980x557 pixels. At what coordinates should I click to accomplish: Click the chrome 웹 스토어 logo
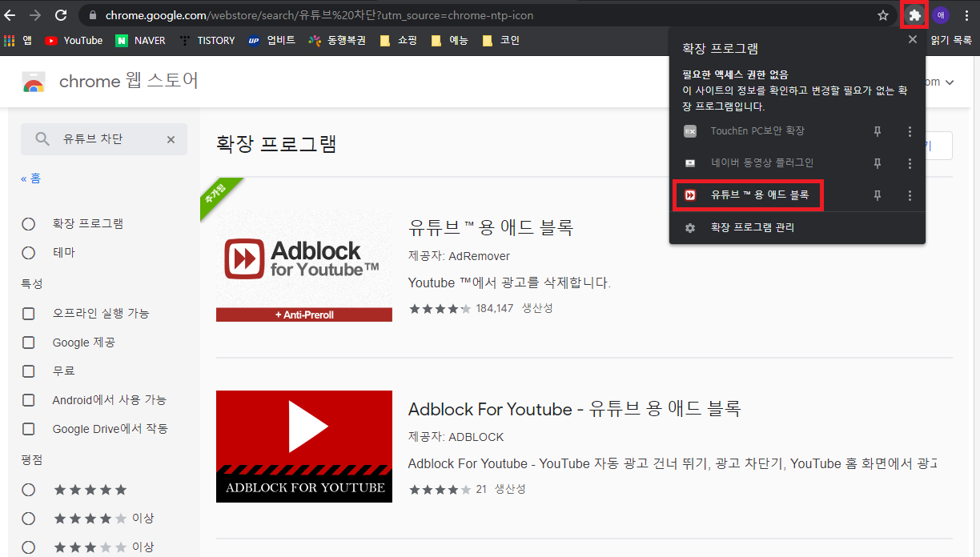pos(110,81)
